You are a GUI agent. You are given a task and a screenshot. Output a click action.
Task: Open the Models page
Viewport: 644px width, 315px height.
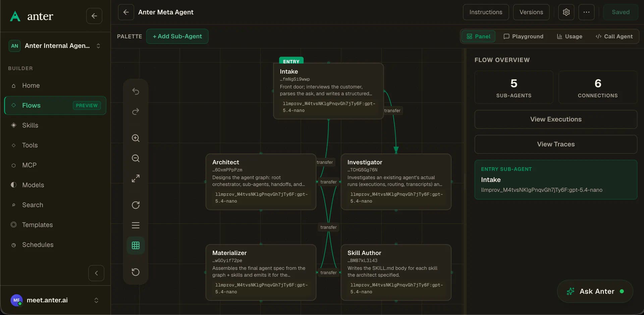pos(55,185)
